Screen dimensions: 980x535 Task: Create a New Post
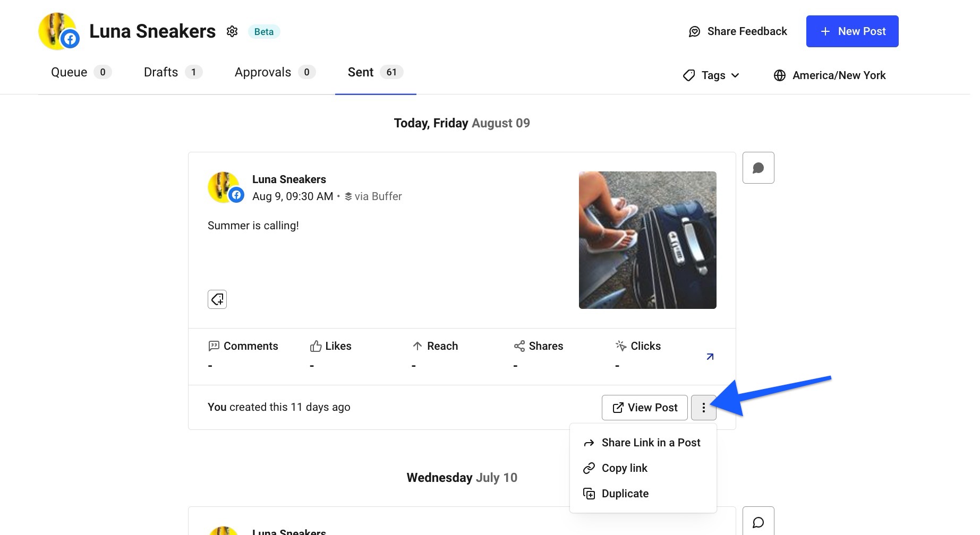click(x=852, y=31)
